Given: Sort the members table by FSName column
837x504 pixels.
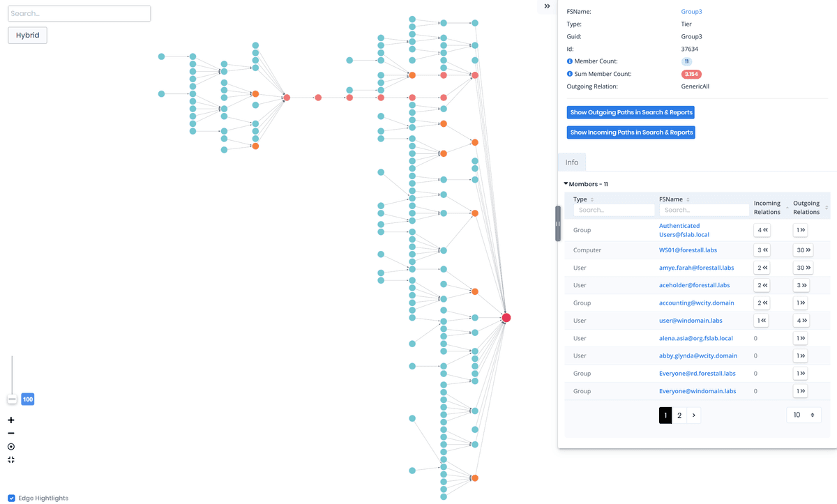Looking at the screenshot, I should [689, 199].
